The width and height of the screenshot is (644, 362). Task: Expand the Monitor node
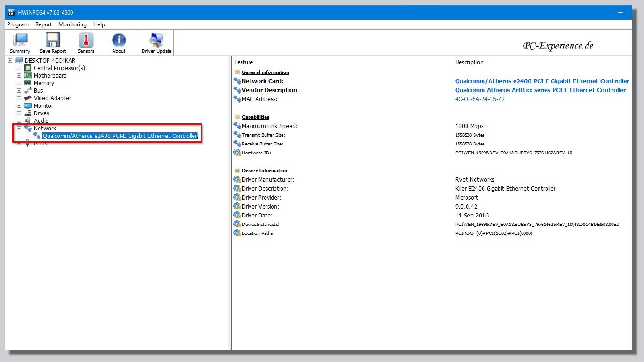(x=19, y=106)
